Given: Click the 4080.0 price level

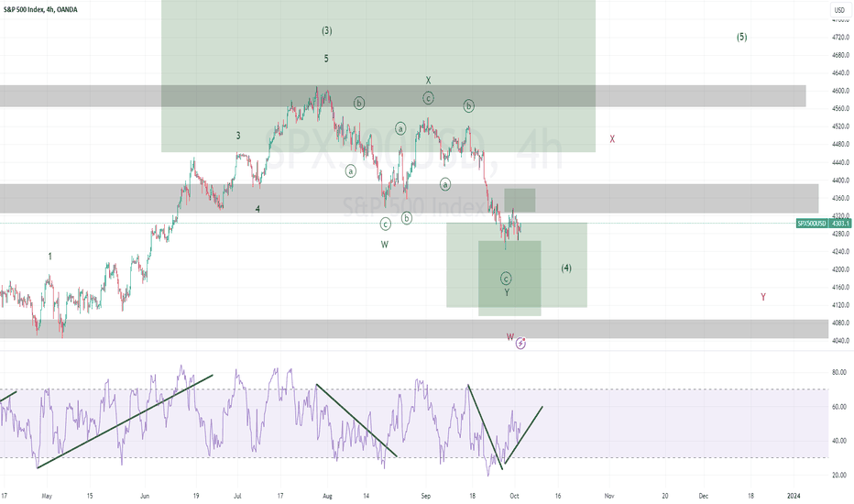Looking at the screenshot, I should tap(840, 323).
